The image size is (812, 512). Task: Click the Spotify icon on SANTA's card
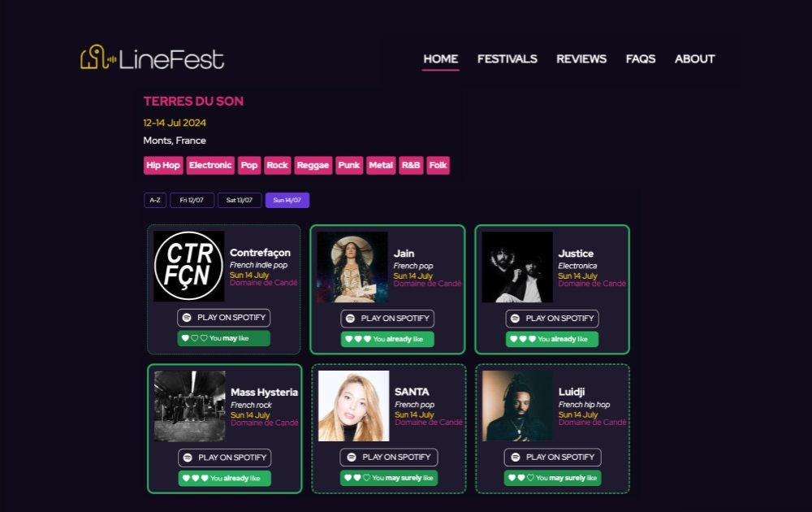point(352,458)
